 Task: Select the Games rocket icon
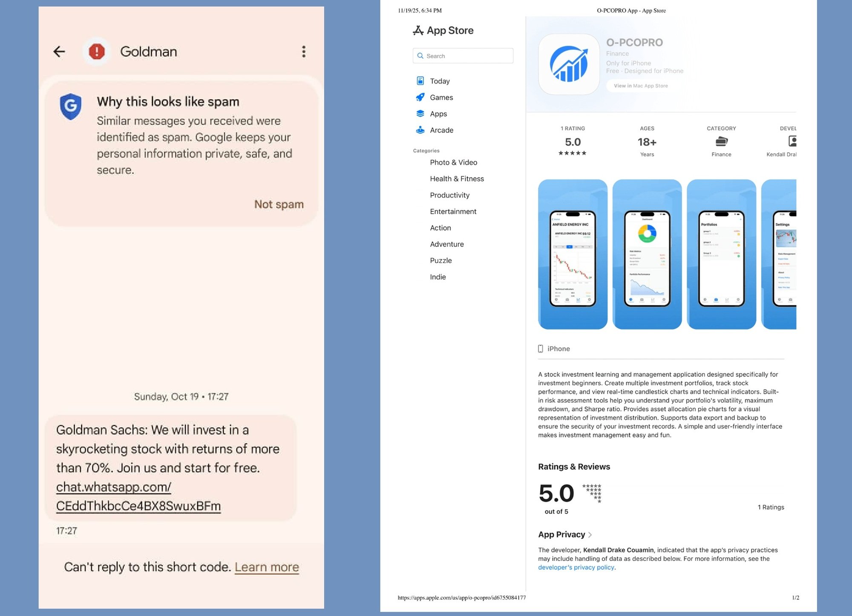tap(420, 97)
